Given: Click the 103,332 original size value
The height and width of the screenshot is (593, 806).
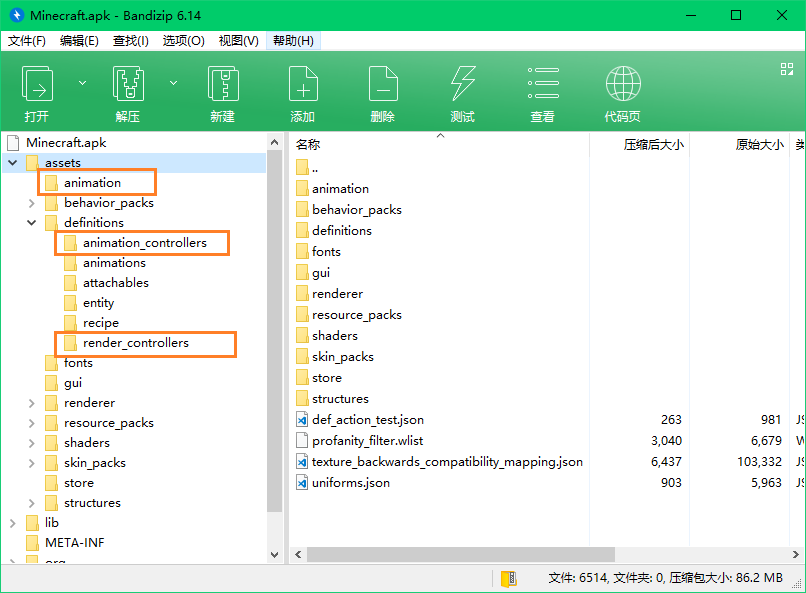Looking at the screenshot, I should pos(759,462).
